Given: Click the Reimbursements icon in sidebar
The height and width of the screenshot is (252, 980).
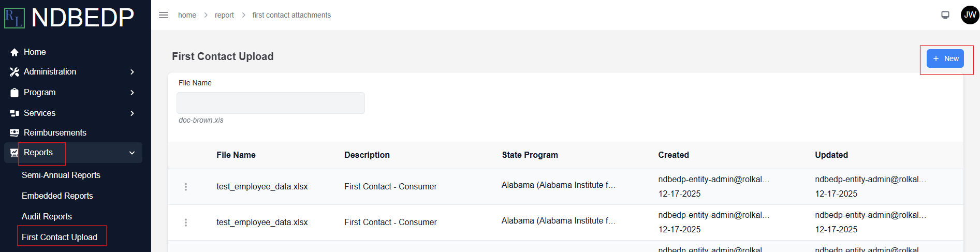Looking at the screenshot, I should (14, 133).
